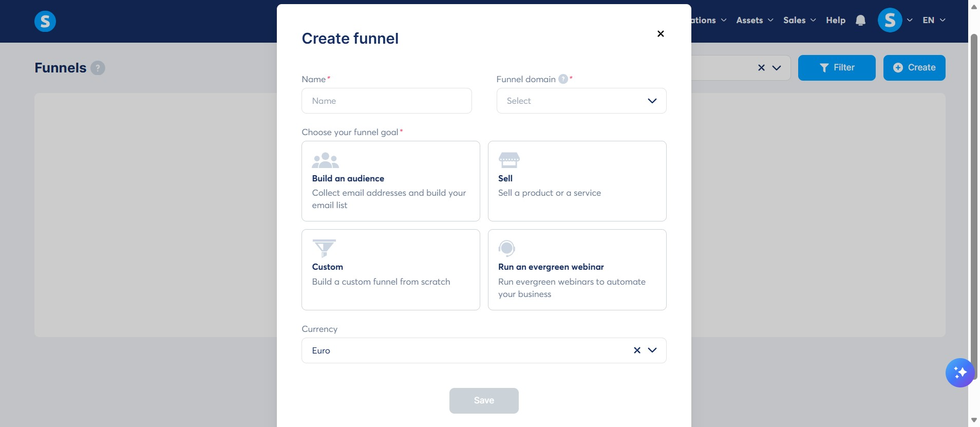Screen dimensions: 980x427
Task: Clear the page search selector
Action: tap(761, 68)
